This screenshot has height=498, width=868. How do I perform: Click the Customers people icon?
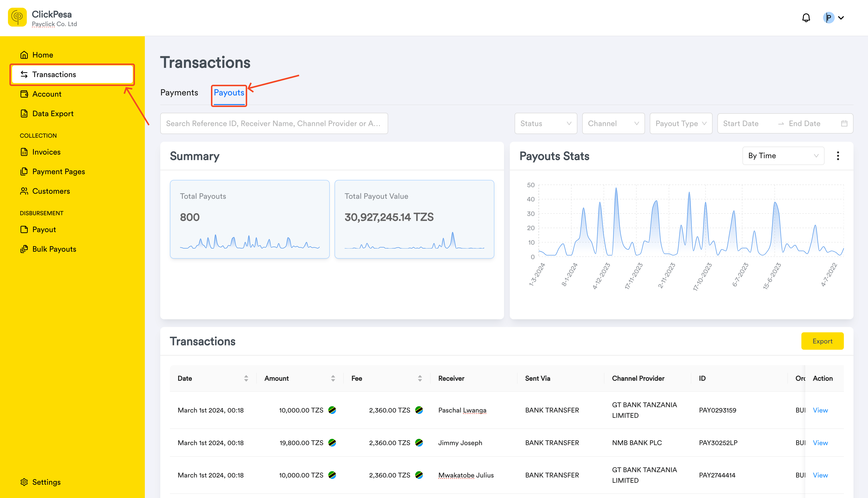point(24,191)
